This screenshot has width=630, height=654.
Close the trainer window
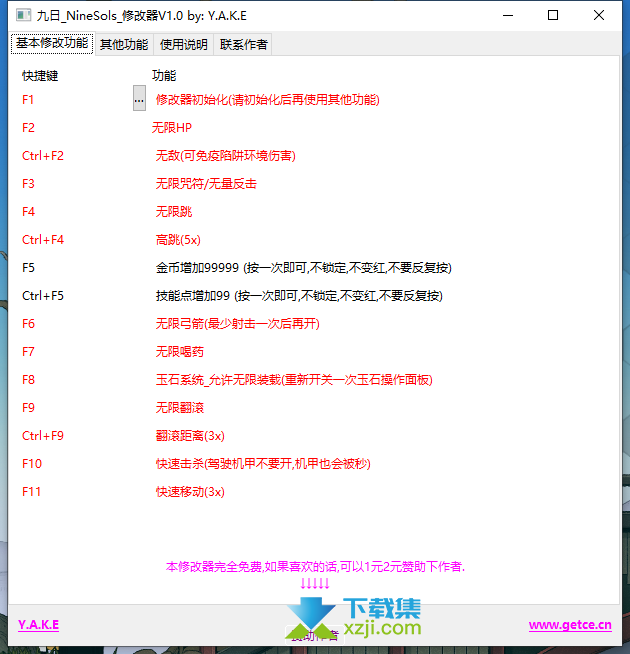tap(599, 15)
